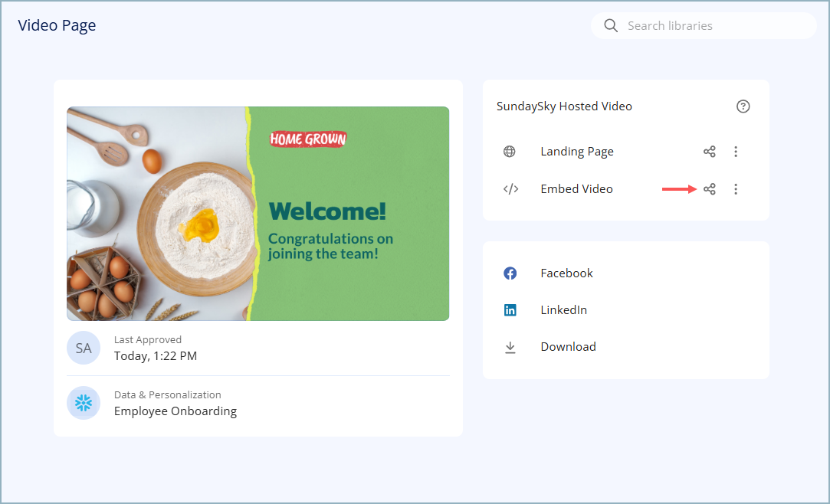The height and width of the screenshot is (504, 830).
Task: Click the LinkedIn logo icon
Action: (510, 310)
